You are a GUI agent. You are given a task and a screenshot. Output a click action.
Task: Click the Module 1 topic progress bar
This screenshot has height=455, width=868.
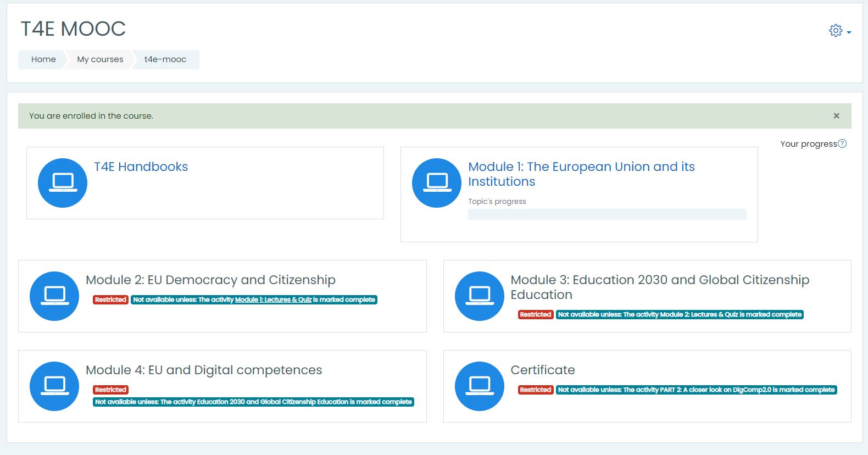607,214
